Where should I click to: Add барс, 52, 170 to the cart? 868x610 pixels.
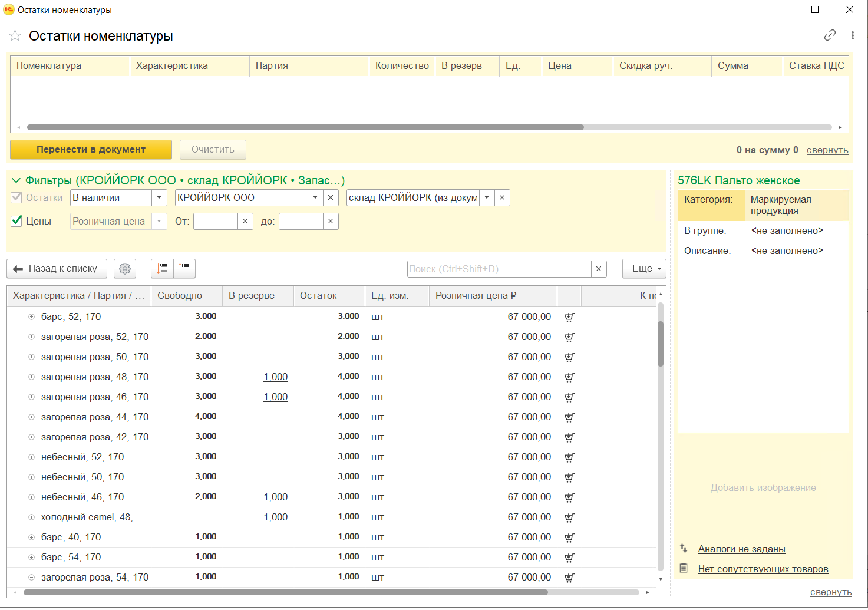coord(569,317)
